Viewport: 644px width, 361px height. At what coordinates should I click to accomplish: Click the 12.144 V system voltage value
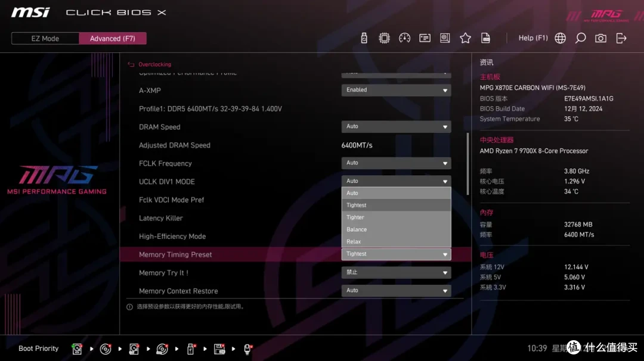pos(576,267)
